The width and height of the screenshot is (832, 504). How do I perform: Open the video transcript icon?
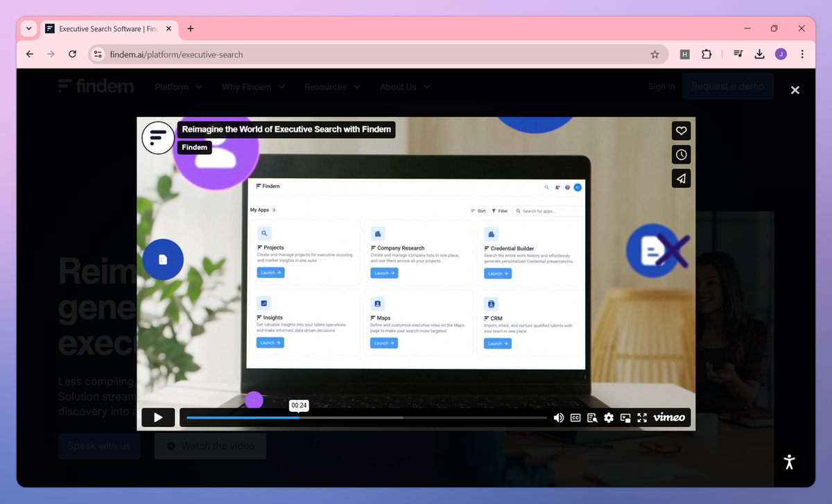592,417
